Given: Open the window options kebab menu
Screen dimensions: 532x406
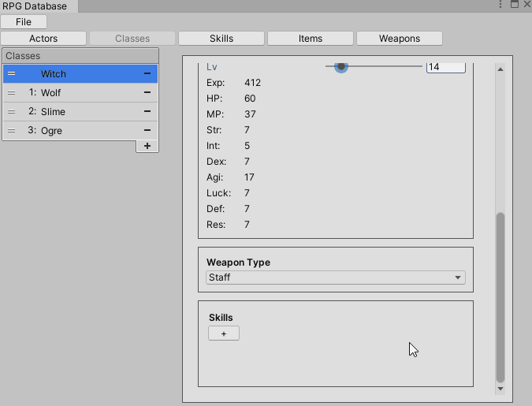Looking at the screenshot, I should tap(500, 5).
